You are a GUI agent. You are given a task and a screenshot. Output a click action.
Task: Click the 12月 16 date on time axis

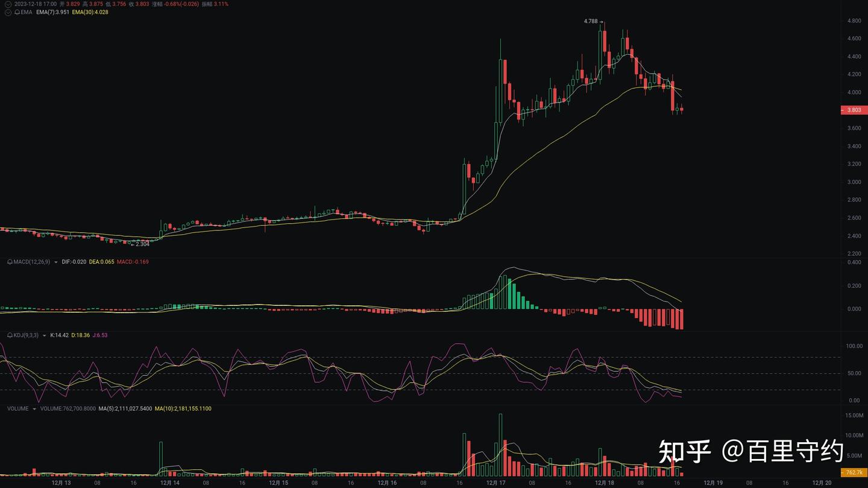point(387,483)
